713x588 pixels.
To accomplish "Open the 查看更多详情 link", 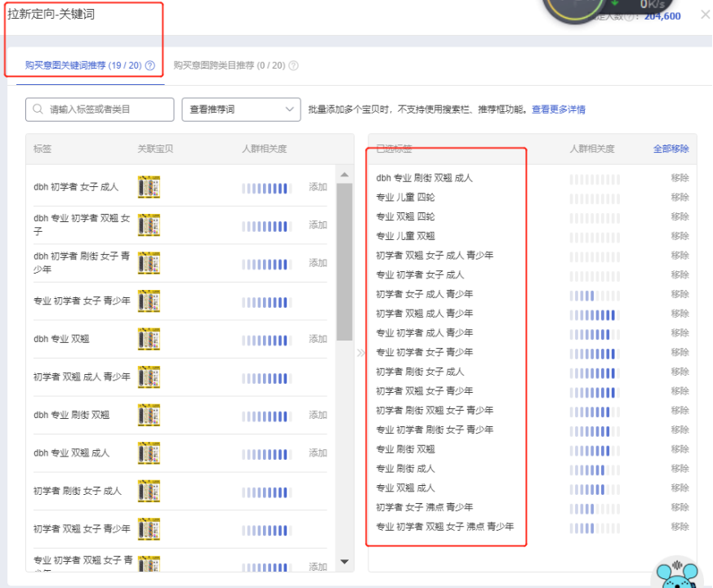I will (x=559, y=109).
